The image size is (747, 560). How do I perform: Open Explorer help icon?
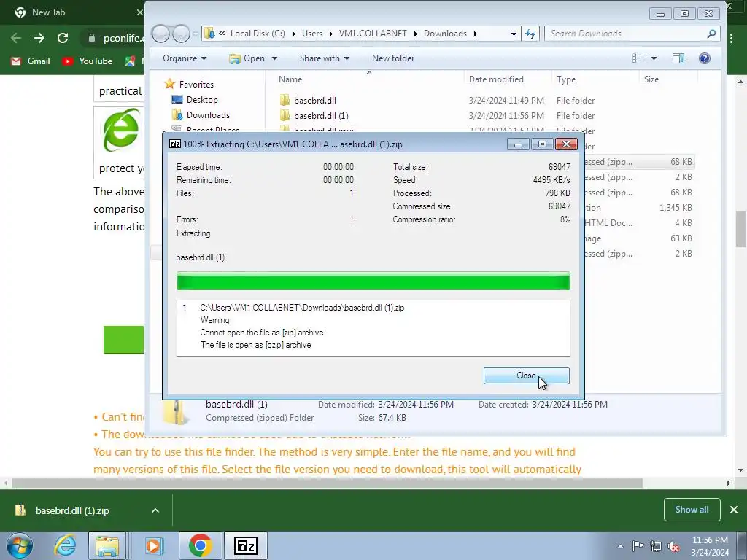[x=704, y=58]
